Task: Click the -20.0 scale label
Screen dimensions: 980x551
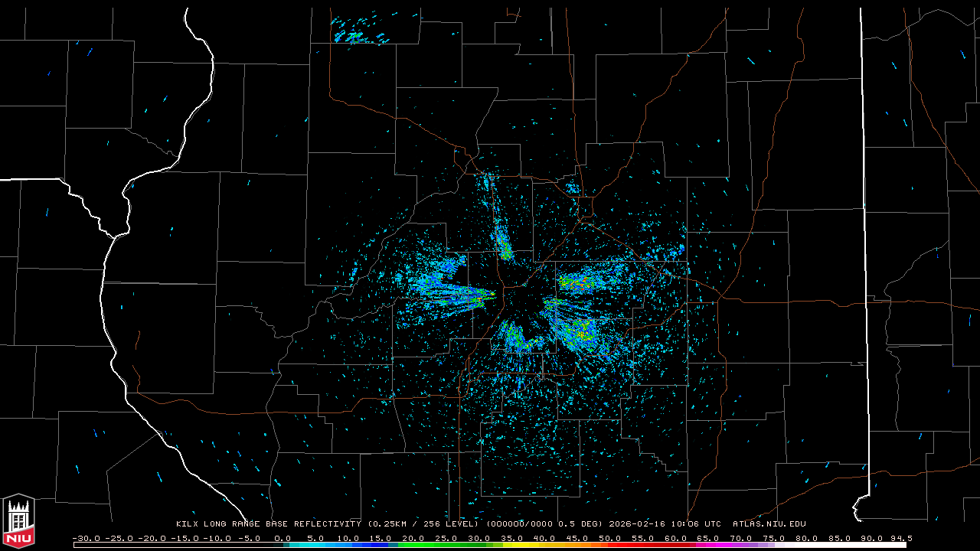Action: click(x=152, y=538)
